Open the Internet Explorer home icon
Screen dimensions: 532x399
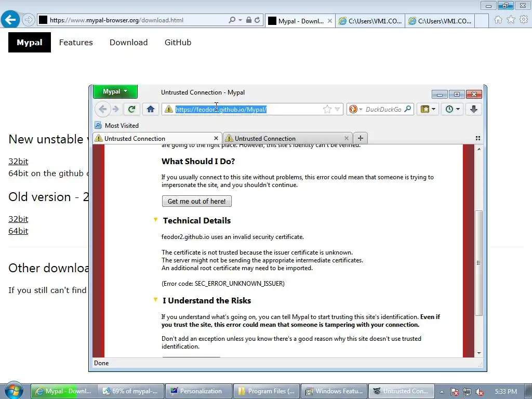[498, 20]
